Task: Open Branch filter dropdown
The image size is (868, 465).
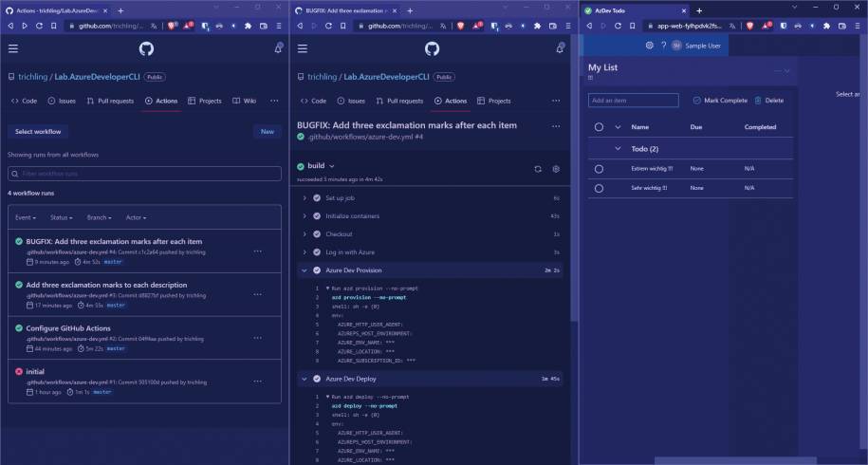Action: [99, 218]
